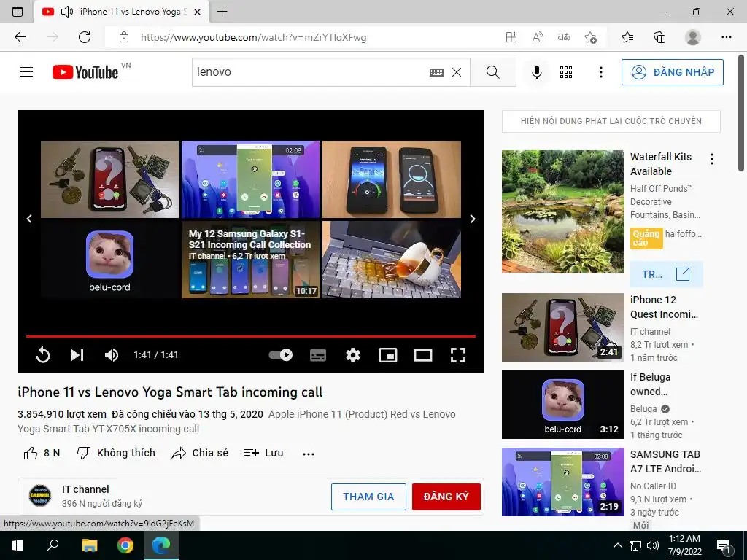Screen dimensions: 747x560
Task: Open the Waterfall Kits ad thumbnail
Action: (x=562, y=211)
